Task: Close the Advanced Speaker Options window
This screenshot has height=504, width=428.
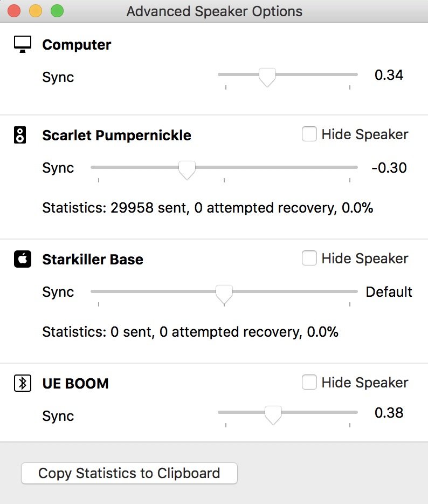Action: (14, 11)
